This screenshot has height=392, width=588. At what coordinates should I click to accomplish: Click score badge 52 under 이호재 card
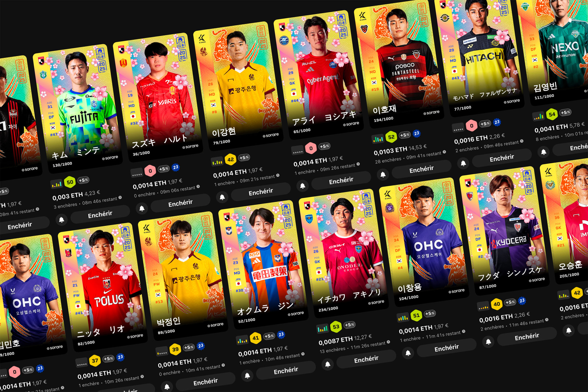click(x=391, y=137)
